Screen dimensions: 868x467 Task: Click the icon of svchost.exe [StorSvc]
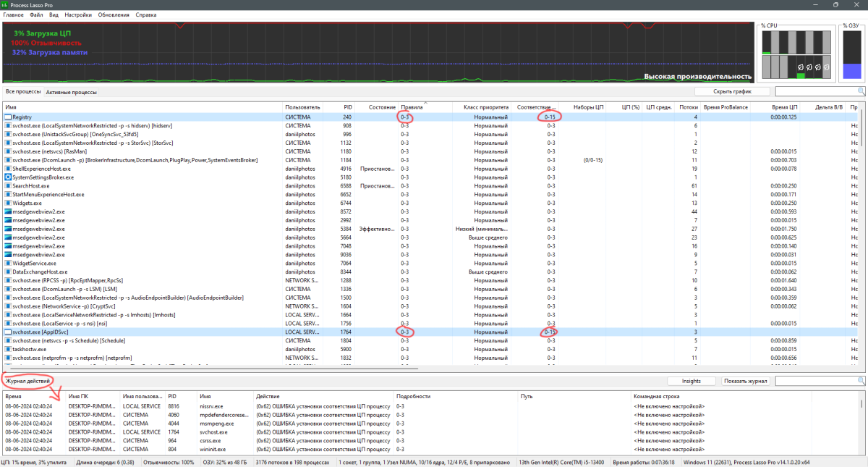(x=8, y=143)
